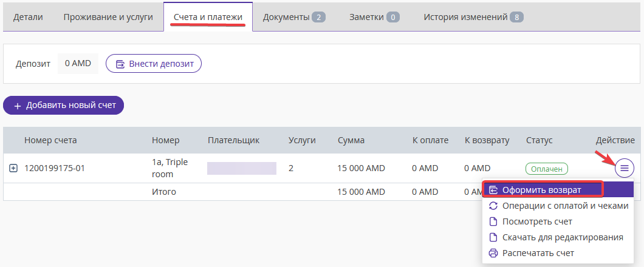Switch to the Детали tab
The width and height of the screenshot is (644, 267).
point(28,17)
